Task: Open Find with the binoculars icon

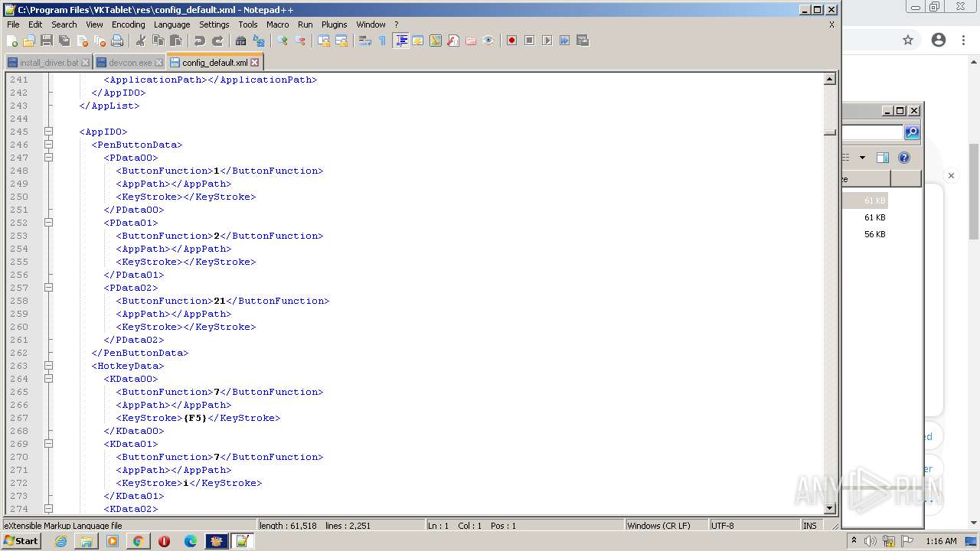Action: pos(240,41)
